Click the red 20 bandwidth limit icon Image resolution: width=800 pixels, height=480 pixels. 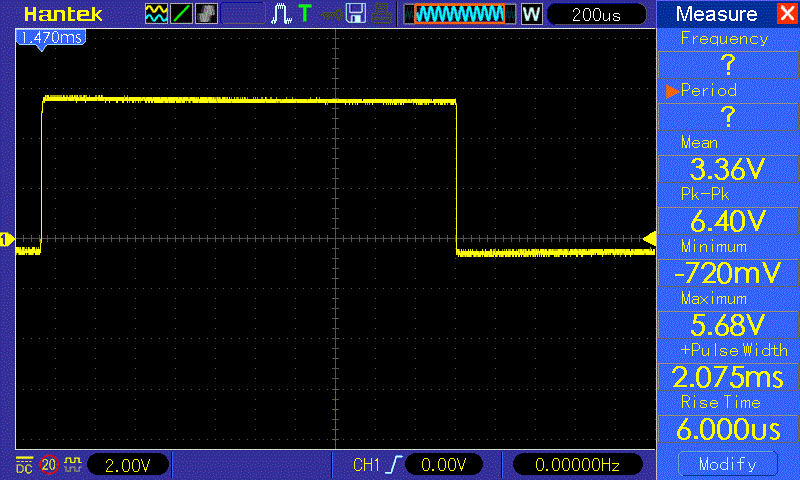49,465
